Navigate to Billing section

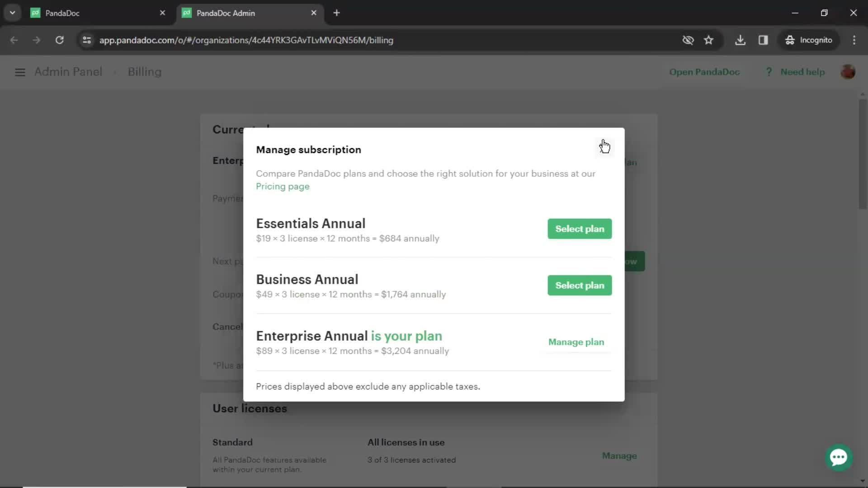146,71
